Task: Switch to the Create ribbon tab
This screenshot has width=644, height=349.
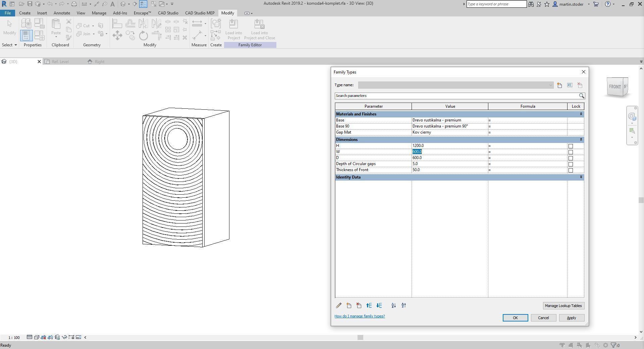Action: pos(24,13)
